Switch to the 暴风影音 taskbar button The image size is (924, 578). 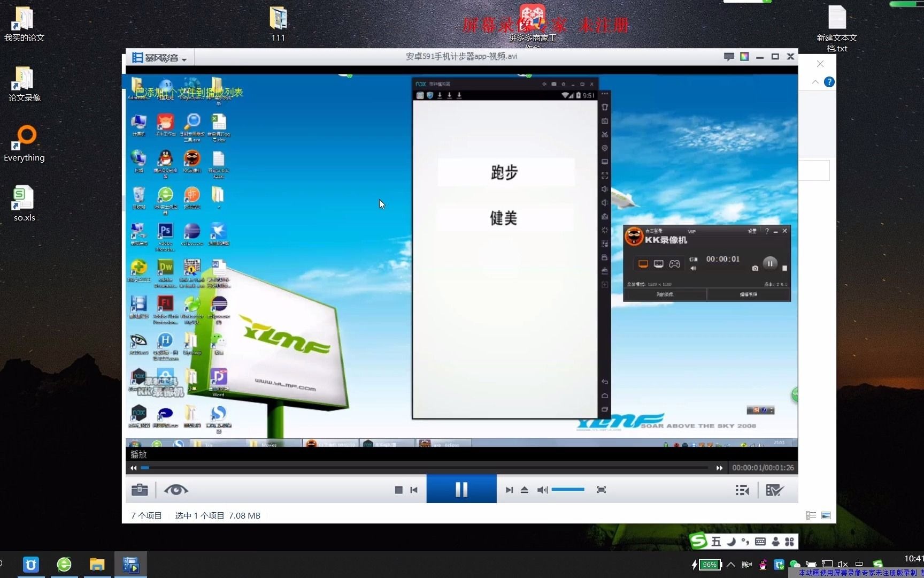[130, 565]
